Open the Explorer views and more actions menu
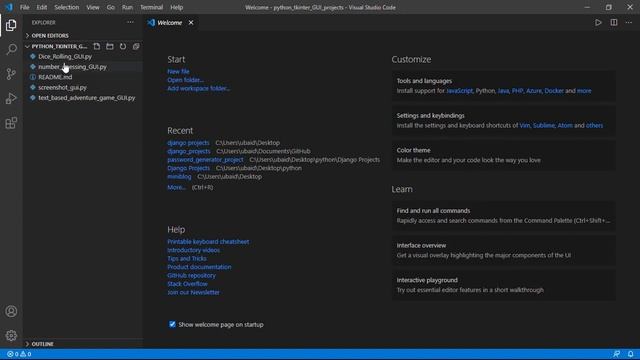 tap(130, 22)
